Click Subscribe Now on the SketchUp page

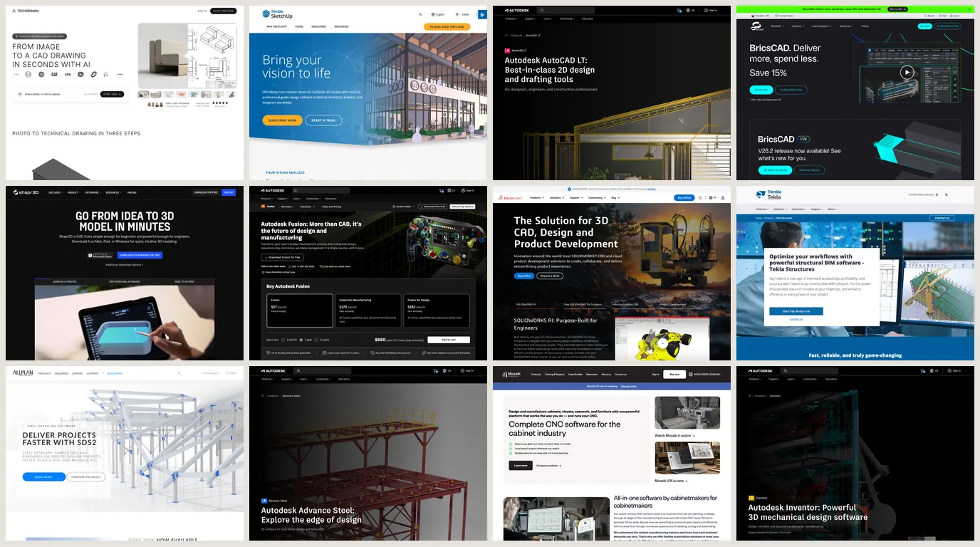(x=282, y=120)
